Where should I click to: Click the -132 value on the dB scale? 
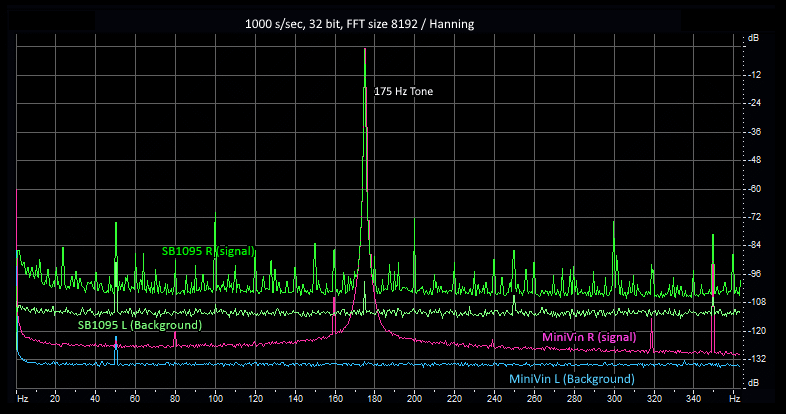pos(757,358)
